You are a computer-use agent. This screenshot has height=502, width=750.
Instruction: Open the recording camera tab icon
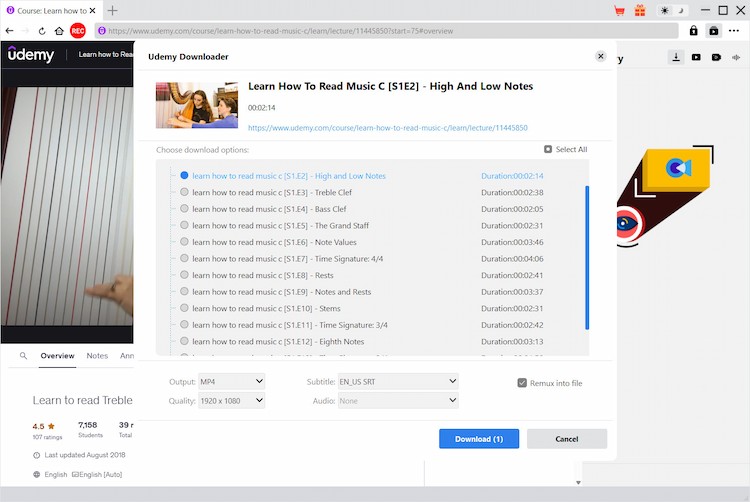716,57
